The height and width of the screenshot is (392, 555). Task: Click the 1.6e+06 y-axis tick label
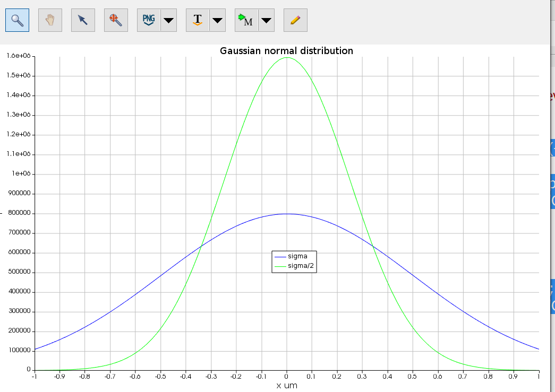click(x=19, y=56)
